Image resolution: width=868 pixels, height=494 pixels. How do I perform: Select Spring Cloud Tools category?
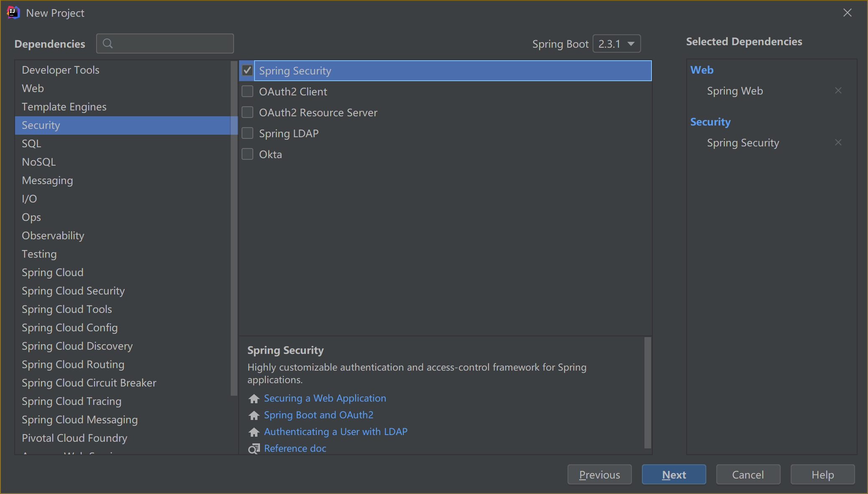click(123, 309)
